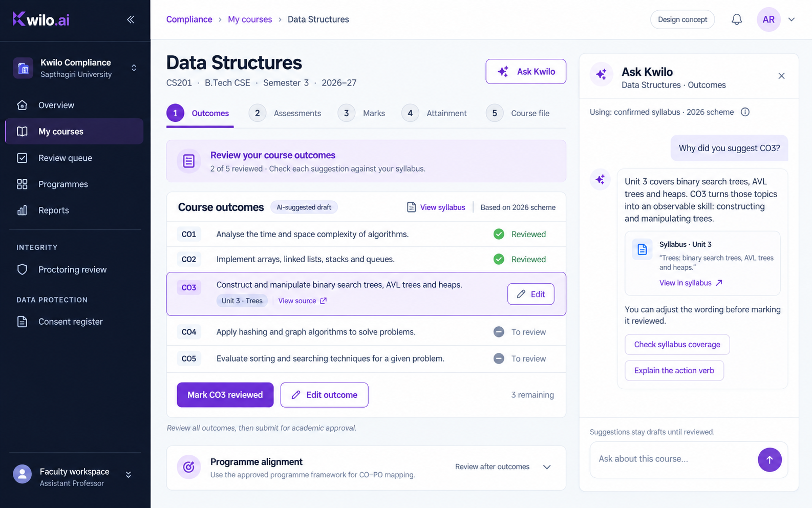Click the Kwilo Compliance building icon
Screen dimensions: 812x508
click(x=23, y=68)
